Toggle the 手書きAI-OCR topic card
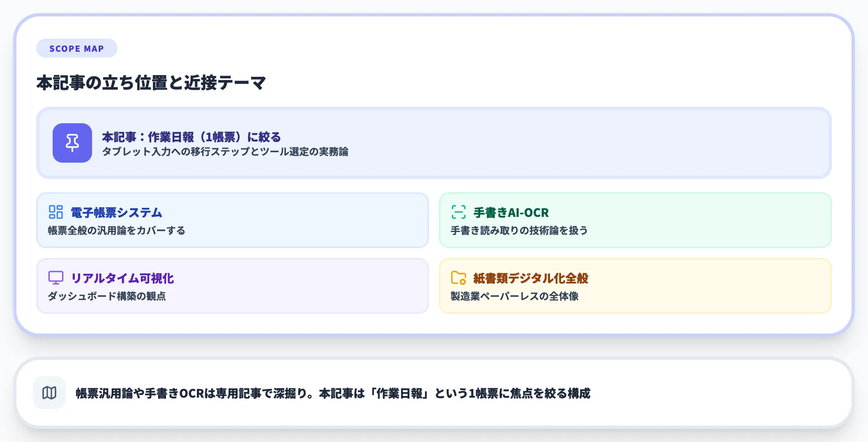Viewport: 868px width, 442px height. click(x=636, y=221)
